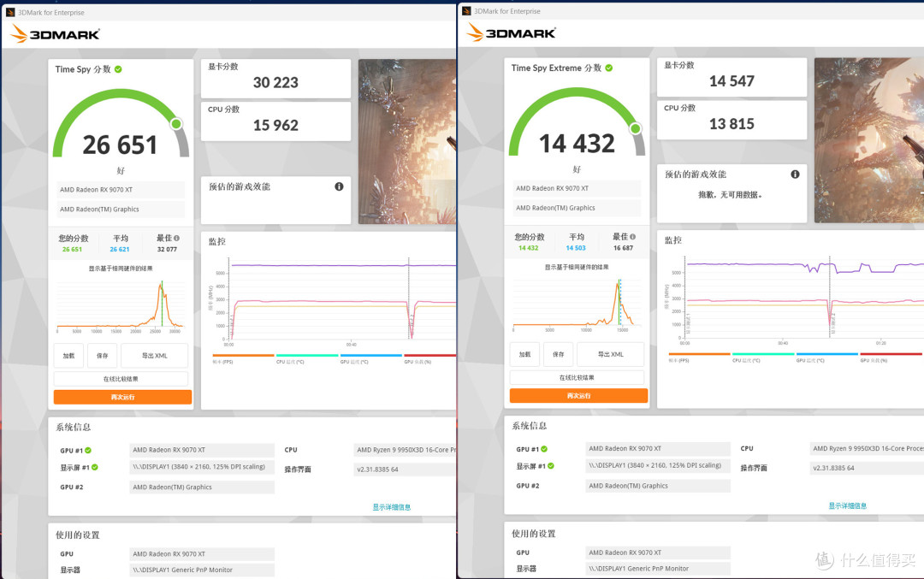
Task: Open info icon on 预估的游戏效能 in Time Spy window
Action: 339,186
